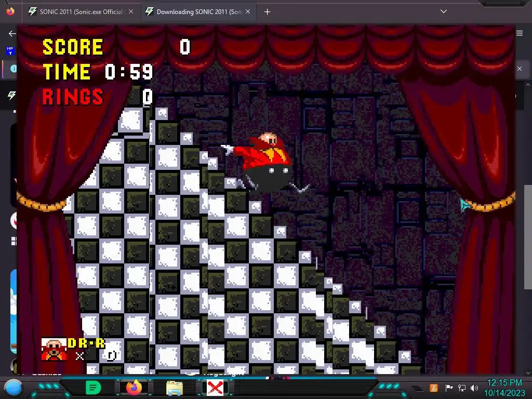Click the Robotnik lives portrait in the game HUD
This screenshot has height=399, width=532.
coord(54,349)
